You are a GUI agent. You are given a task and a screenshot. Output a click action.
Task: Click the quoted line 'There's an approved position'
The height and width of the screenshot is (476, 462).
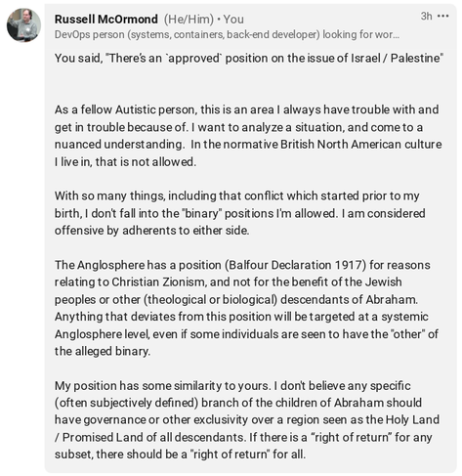(x=249, y=58)
